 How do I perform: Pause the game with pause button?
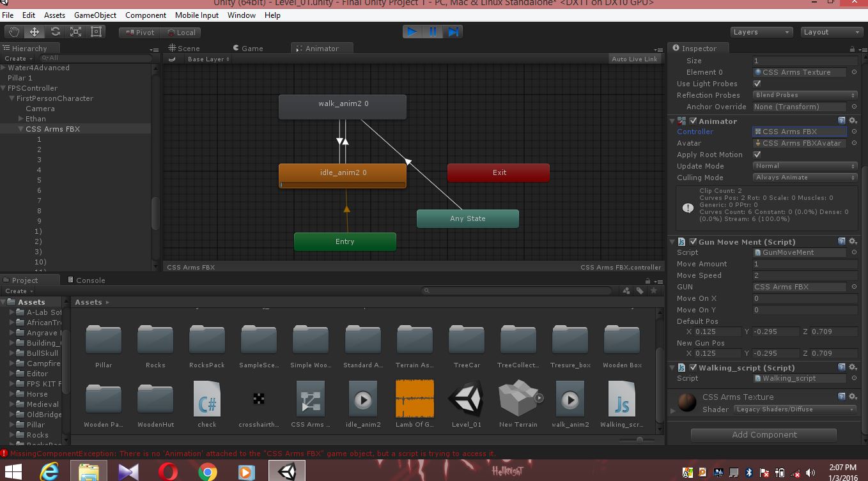[x=433, y=32]
